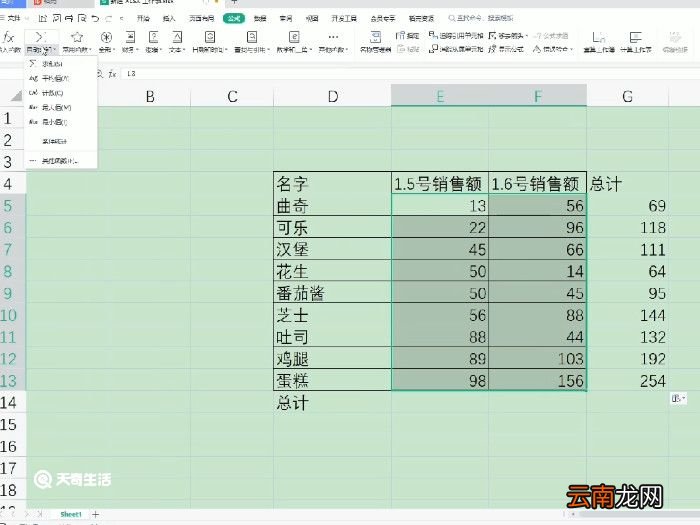
Task: Switch to the Home (开始) ribbon tab
Action: coord(143,18)
